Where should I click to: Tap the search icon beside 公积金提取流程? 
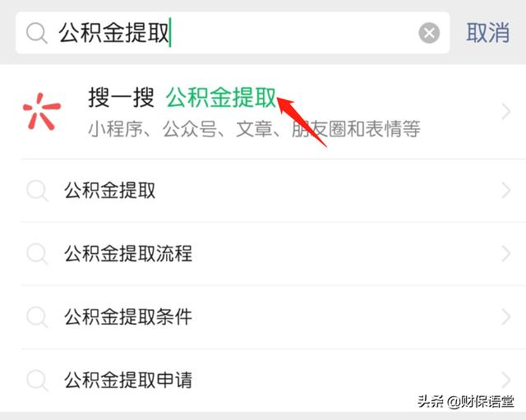(37, 254)
